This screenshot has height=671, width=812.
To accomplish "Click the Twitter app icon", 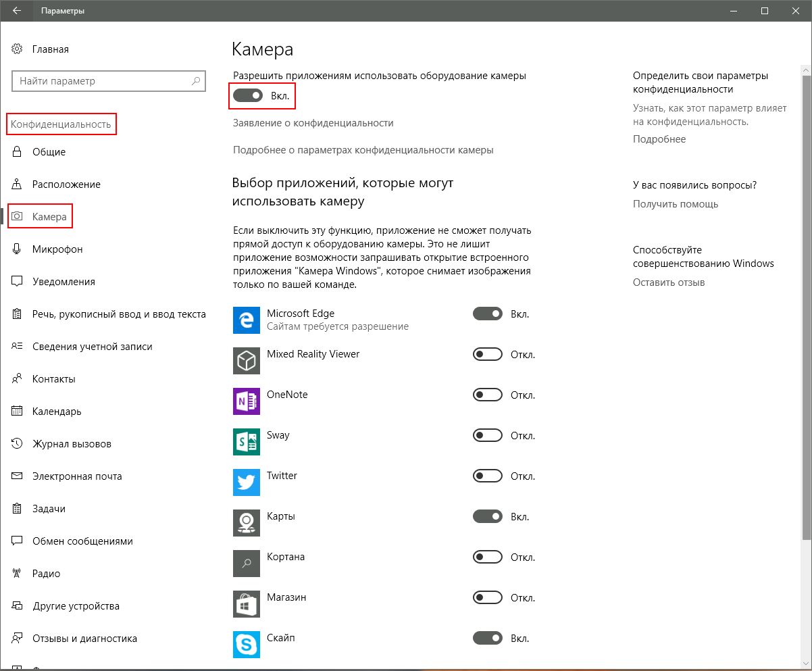I will [x=247, y=482].
